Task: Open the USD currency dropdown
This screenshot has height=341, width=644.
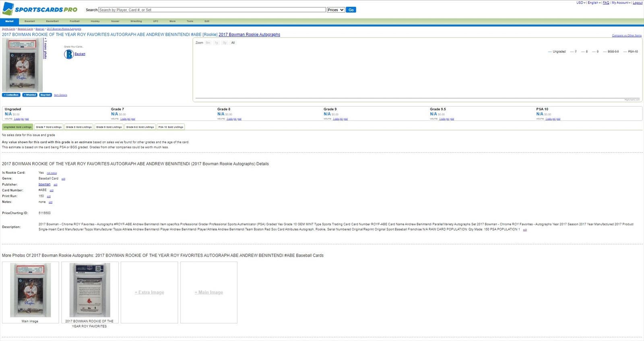Action: [581, 3]
